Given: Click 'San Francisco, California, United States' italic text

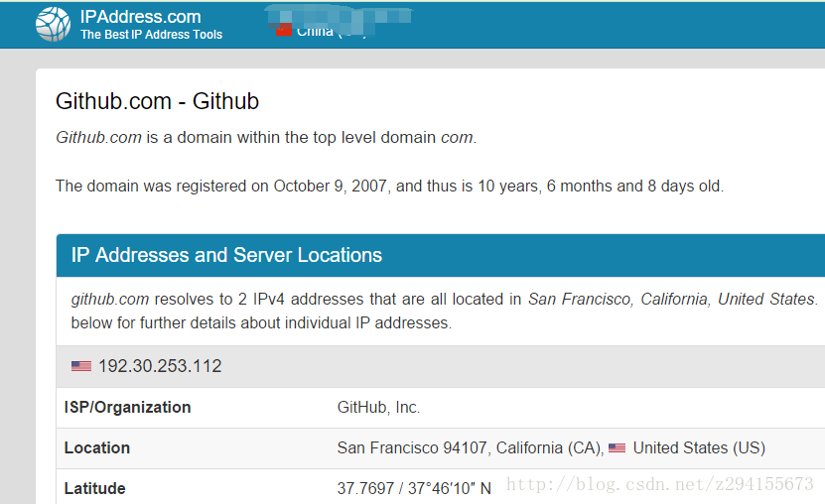Looking at the screenshot, I should click(x=671, y=299).
